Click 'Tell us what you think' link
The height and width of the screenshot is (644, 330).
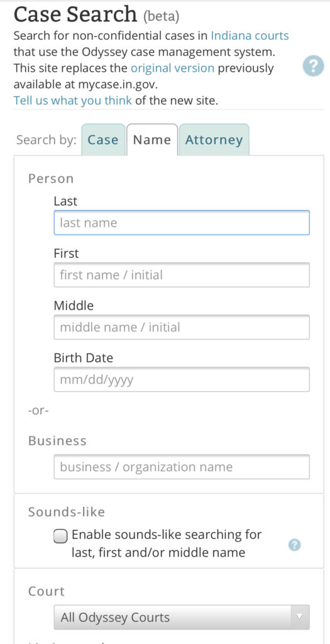[x=73, y=100]
